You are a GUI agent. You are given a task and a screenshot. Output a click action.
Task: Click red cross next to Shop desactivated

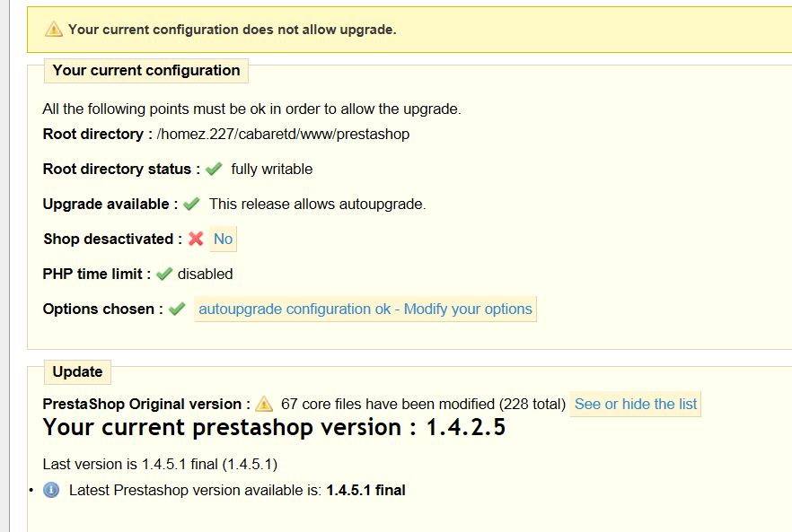pyautogui.click(x=196, y=239)
